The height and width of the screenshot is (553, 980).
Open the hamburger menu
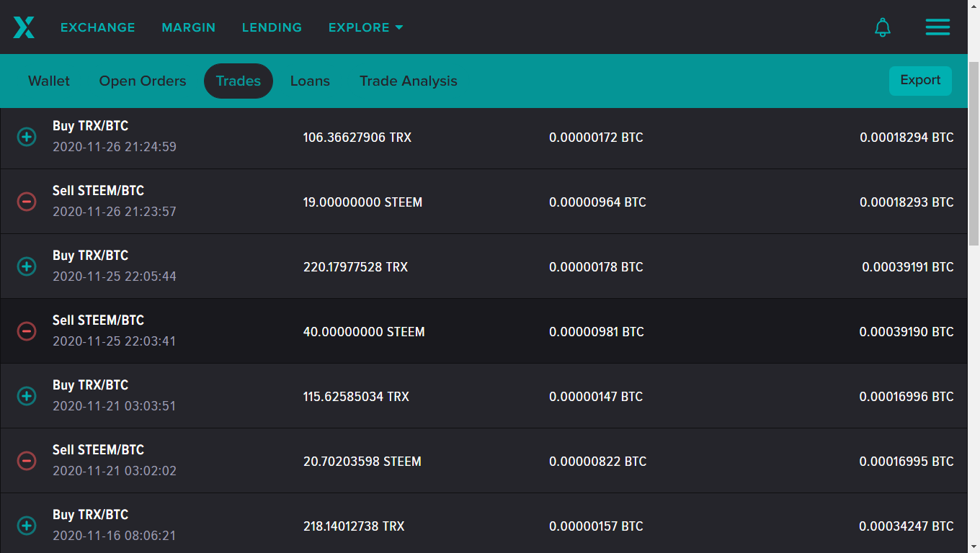point(937,27)
